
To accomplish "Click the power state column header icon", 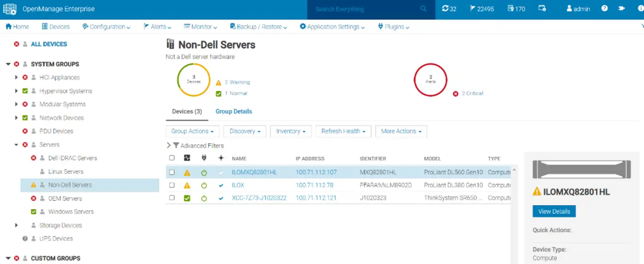I will [204, 158].
